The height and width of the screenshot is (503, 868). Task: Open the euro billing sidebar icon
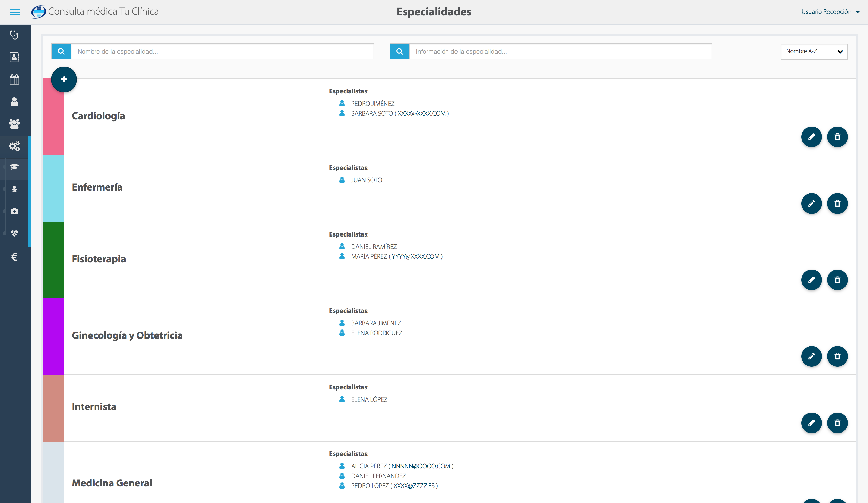coord(14,257)
